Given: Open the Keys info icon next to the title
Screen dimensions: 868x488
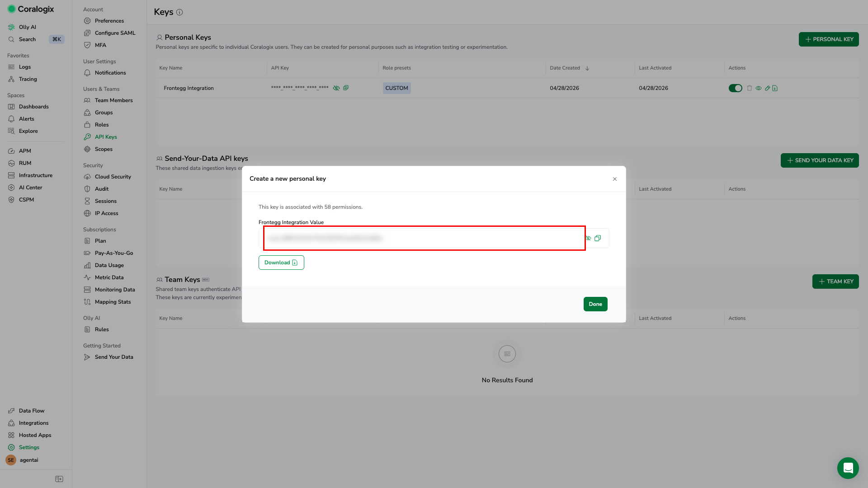Looking at the screenshot, I should point(179,12).
